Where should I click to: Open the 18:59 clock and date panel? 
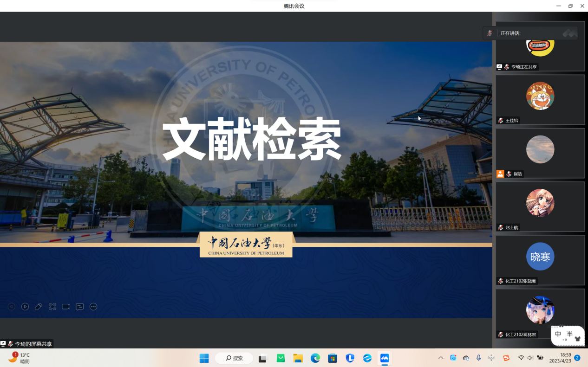pos(560,358)
